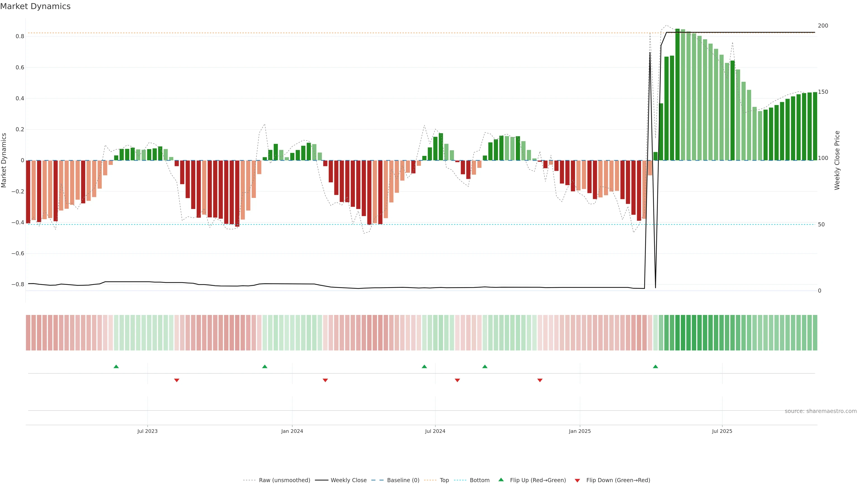
Task: Click the first red flip-down triangle marker
Action: [x=177, y=380]
